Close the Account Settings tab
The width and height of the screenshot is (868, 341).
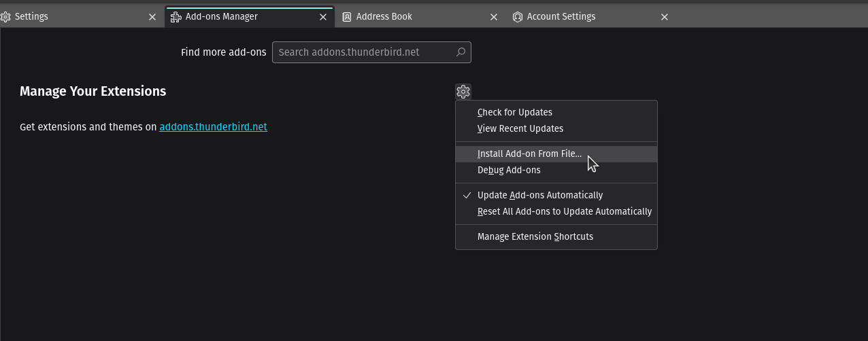coord(665,17)
